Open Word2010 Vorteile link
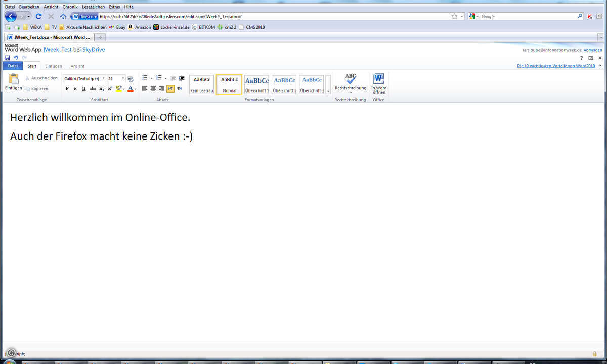Screen dimensions: 607x364 click(556, 66)
